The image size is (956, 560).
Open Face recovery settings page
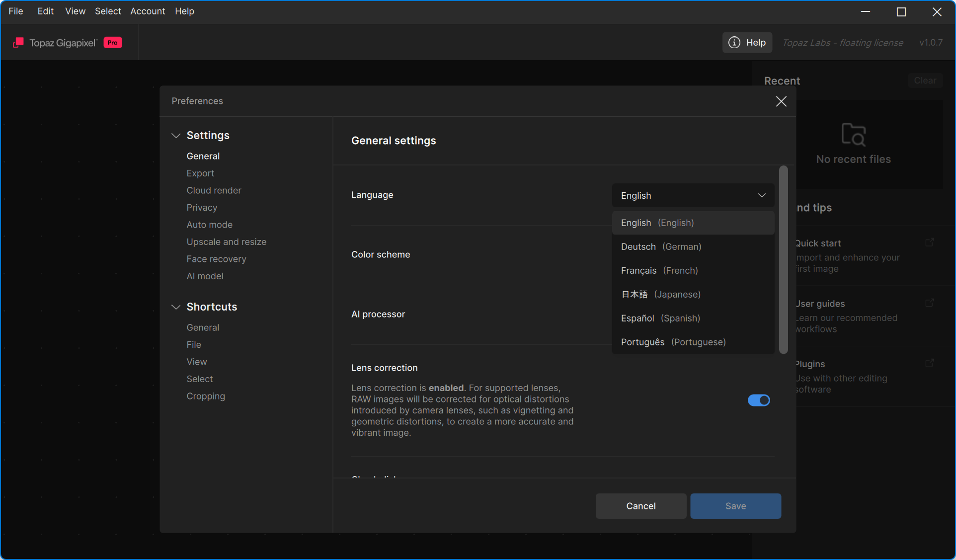point(216,259)
